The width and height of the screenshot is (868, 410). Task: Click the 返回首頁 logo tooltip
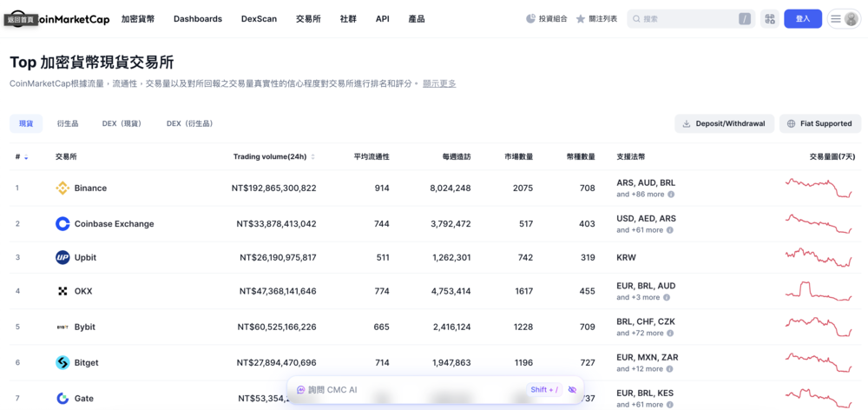coord(21,19)
